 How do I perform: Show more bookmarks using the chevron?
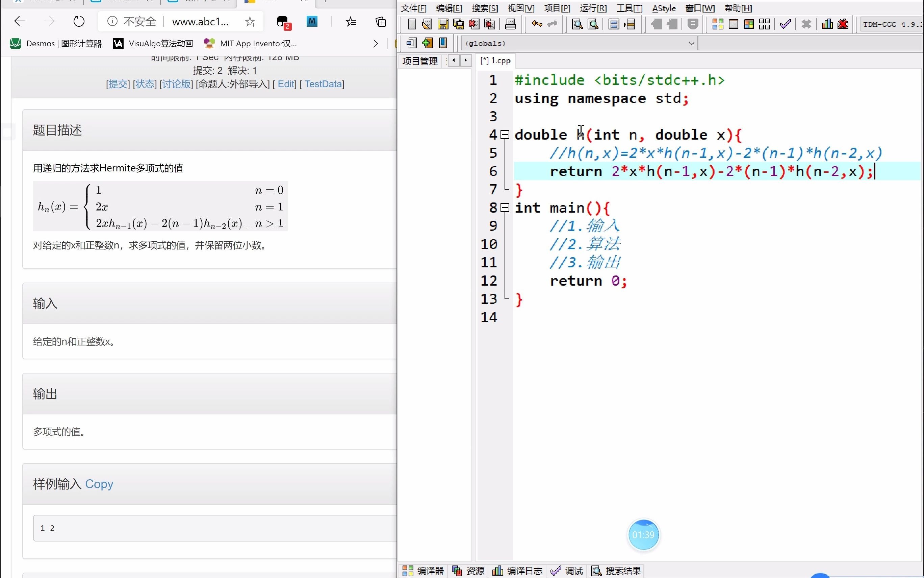pos(376,44)
